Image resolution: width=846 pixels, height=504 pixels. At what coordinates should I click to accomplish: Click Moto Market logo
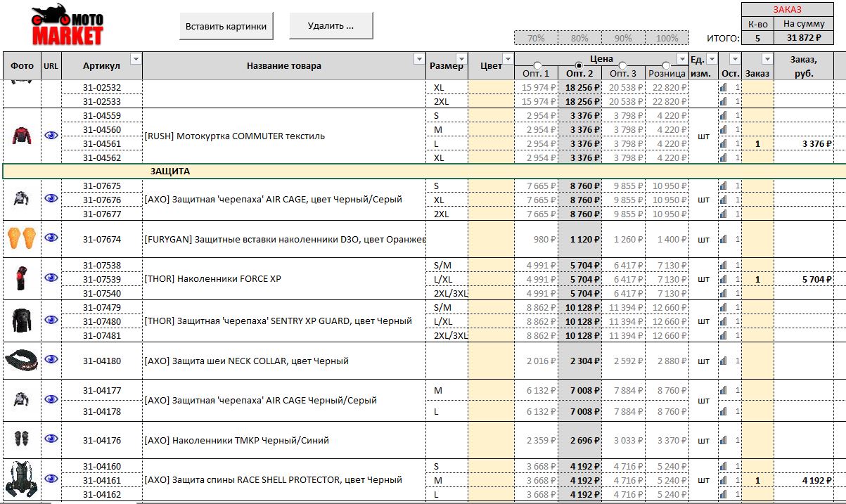[x=67, y=25]
